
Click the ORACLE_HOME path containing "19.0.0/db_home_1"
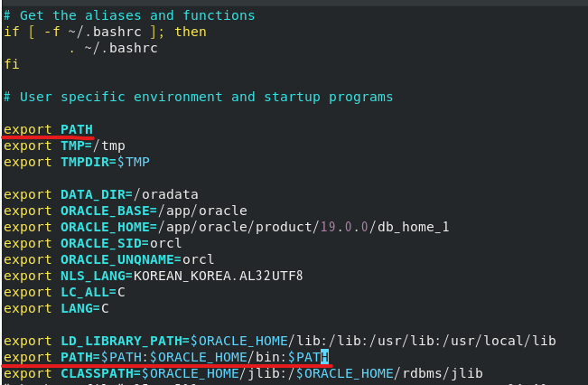click(226, 227)
